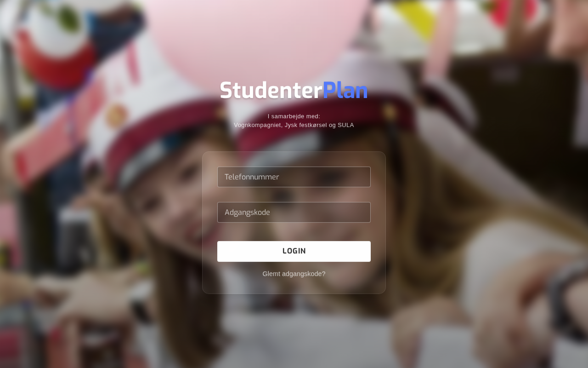Screen dimensions: 588x368
Task: Click the blue "Plan" word in logo
Action: (x=345, y=91)
